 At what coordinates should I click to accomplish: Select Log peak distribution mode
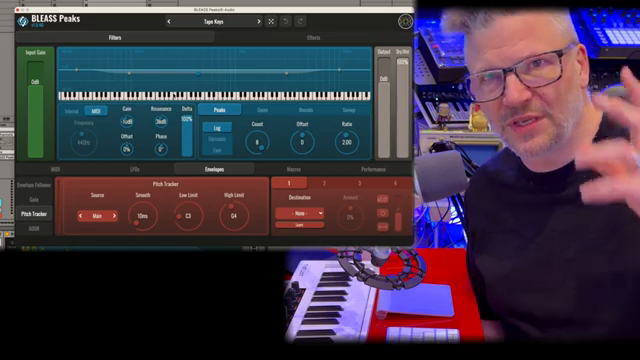click(217, 128)
